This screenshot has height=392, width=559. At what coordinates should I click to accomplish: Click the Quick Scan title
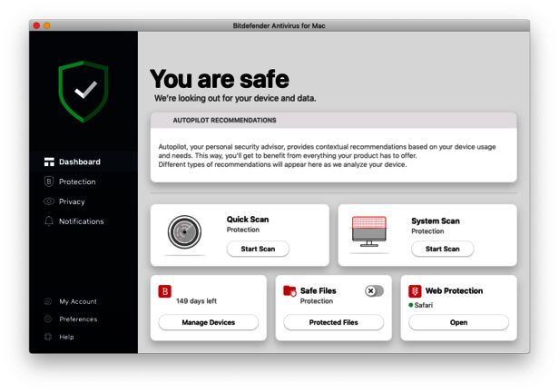[x=248, y=220]
